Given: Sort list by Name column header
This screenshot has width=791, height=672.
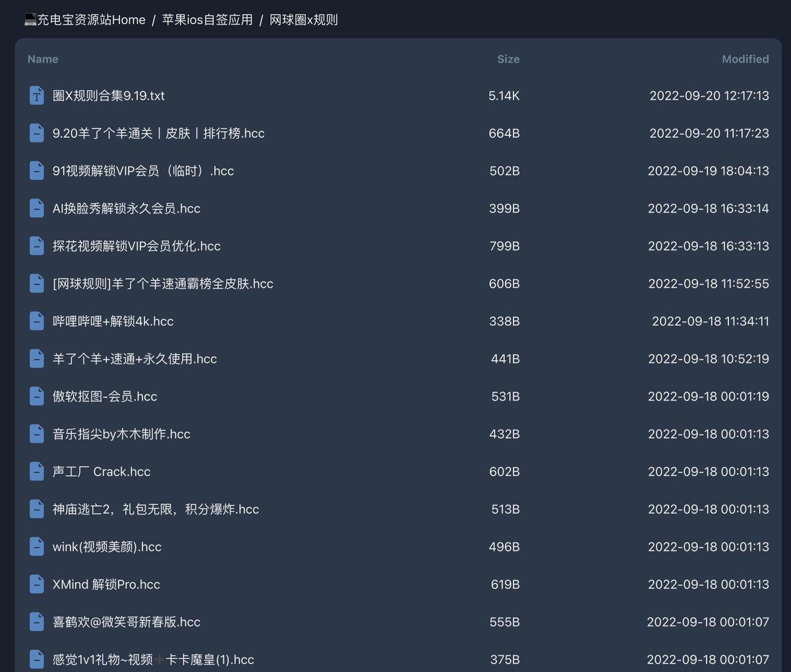Looking at the screenshot, I should (x=43, y=59).
